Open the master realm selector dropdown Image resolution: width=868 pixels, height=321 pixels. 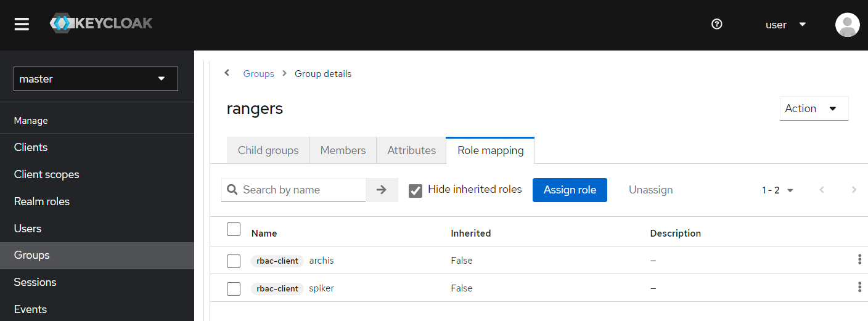[x=96, y=79]
